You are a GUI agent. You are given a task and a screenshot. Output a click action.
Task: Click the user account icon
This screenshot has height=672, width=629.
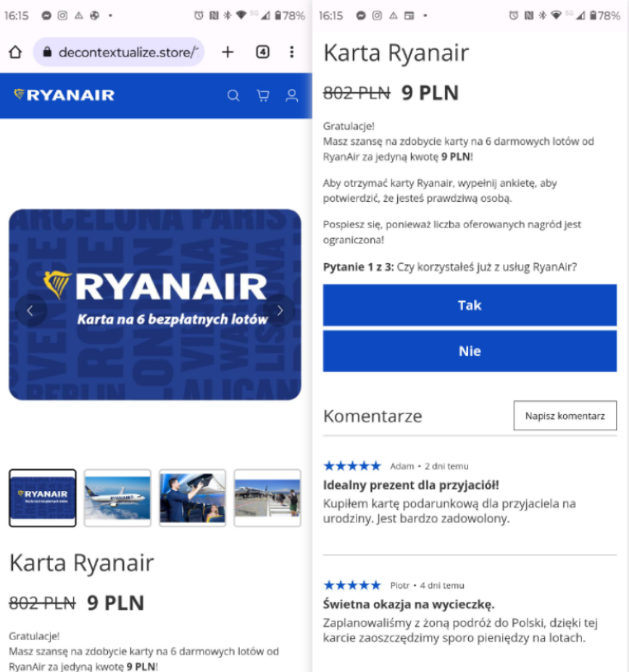coord(292,96)
